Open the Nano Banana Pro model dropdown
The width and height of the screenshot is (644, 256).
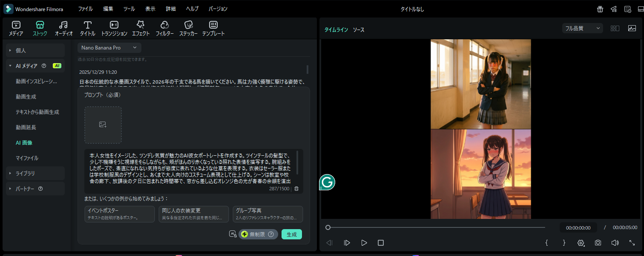click(109, 48)
